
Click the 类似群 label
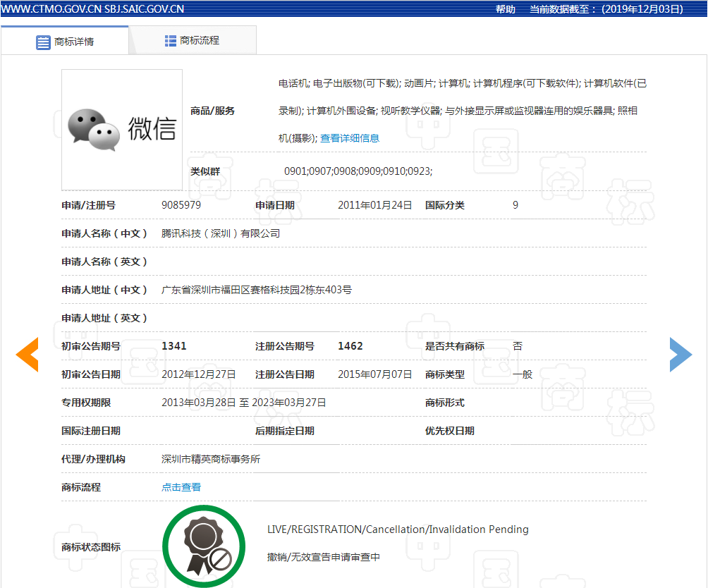point(205,171)
